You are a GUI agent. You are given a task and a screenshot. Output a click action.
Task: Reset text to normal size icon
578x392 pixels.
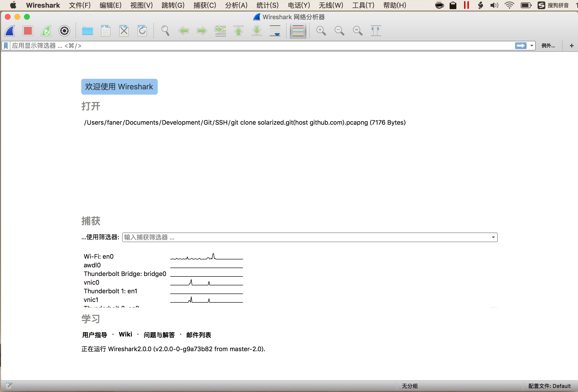(358, 31)
